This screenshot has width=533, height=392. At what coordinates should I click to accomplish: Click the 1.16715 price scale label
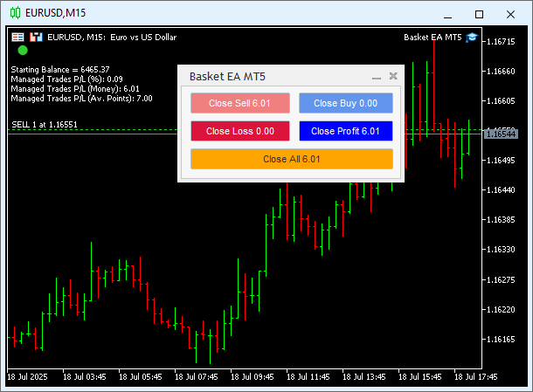pyautogui.click(x=501, y=42)
